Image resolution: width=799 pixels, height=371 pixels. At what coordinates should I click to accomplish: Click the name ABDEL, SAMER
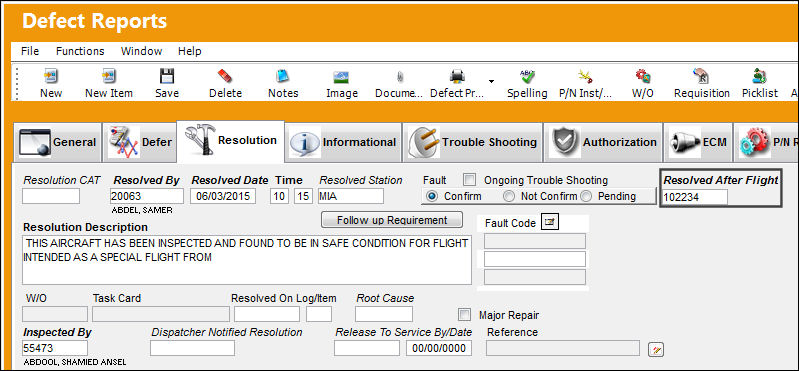(142, 209)
